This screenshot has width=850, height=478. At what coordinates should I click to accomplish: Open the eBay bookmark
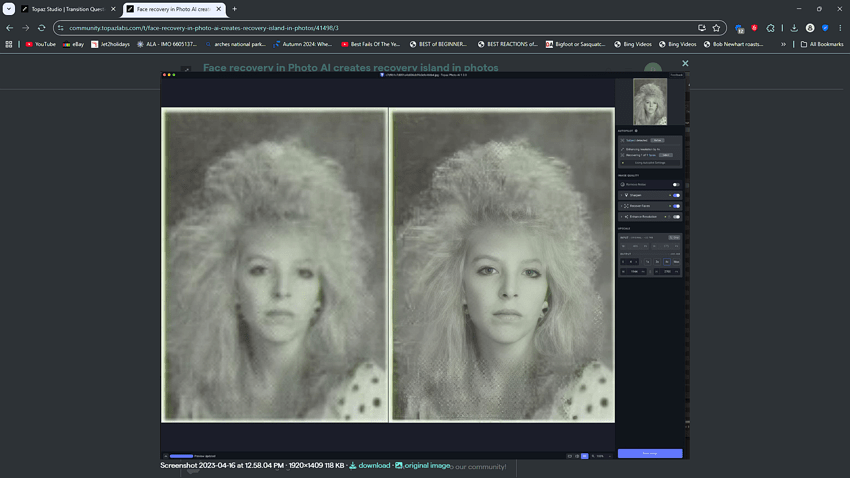click(73, 44)
